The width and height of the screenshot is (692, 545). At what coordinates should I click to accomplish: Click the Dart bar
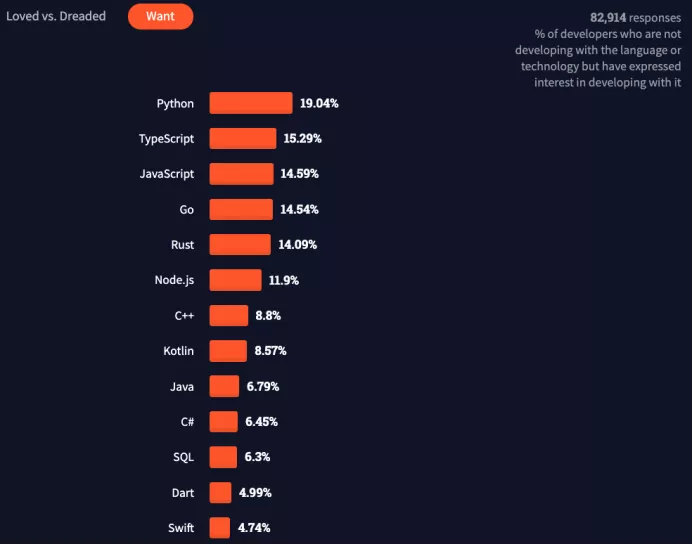click(x=220, y=492)
